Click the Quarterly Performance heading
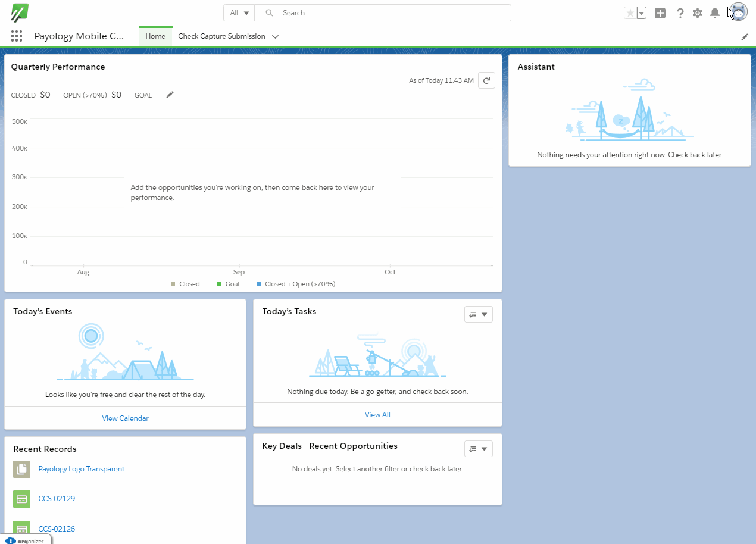This screenshot has width=756, height=544. point(58,67)
